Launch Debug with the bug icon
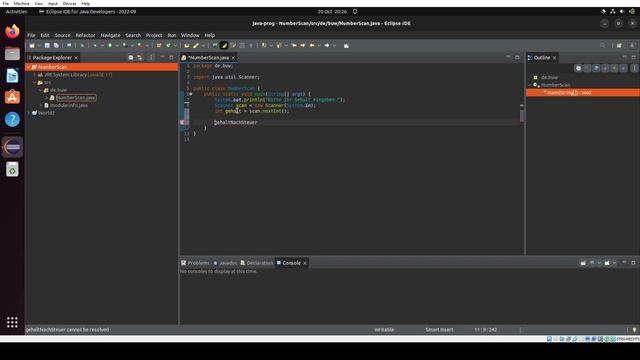Viewport: 640px width, 360px height. (x=95, y=46)
